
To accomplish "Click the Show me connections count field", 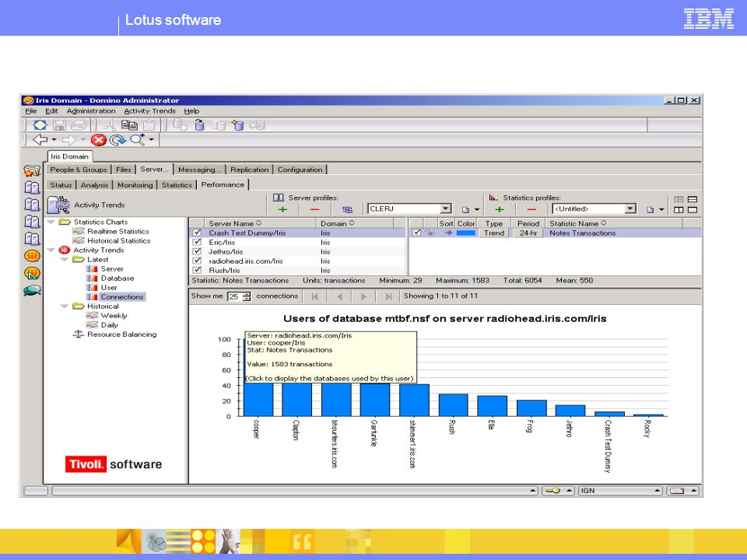I will (x=234, y=296).
